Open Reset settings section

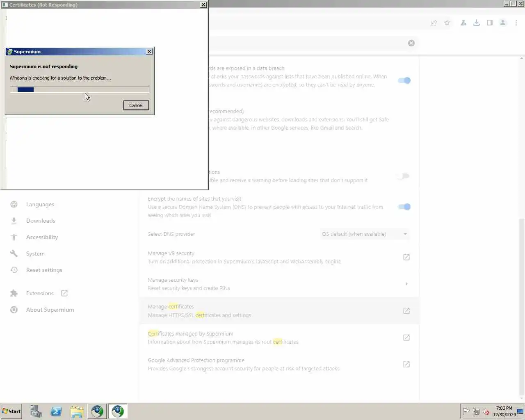pyautogui.click(x=44, y=270)
